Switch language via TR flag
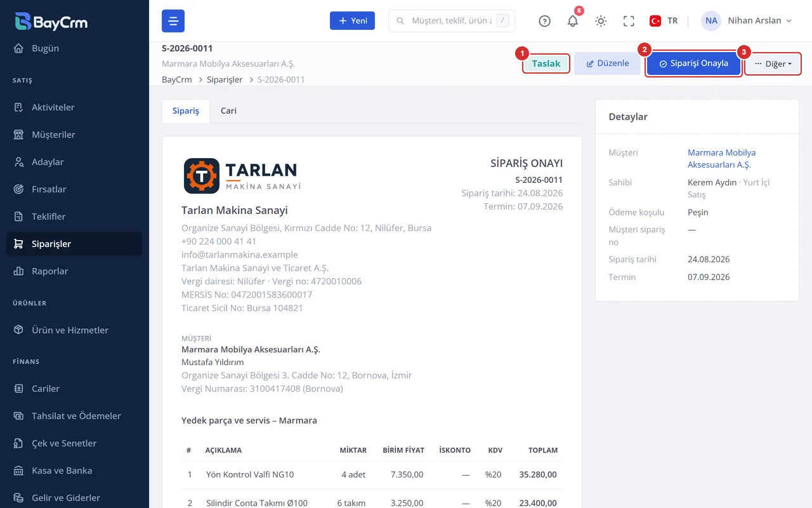The image size is (812, 508). click(664, 21)
